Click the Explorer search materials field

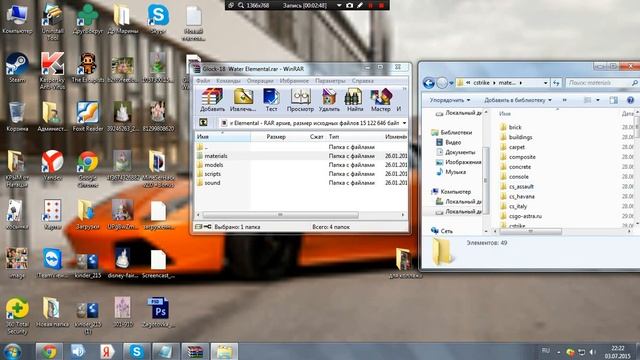[x=601, y=83]
